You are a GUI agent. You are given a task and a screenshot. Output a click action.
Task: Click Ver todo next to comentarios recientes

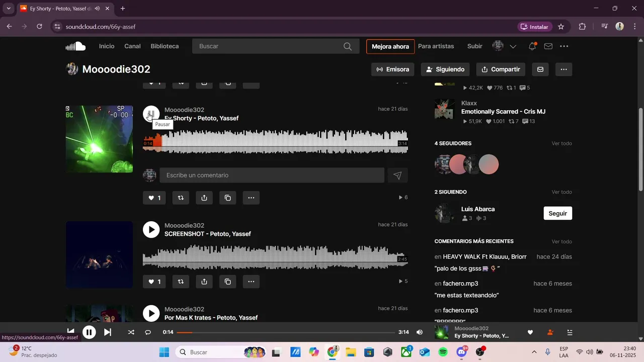coord(561,241)
